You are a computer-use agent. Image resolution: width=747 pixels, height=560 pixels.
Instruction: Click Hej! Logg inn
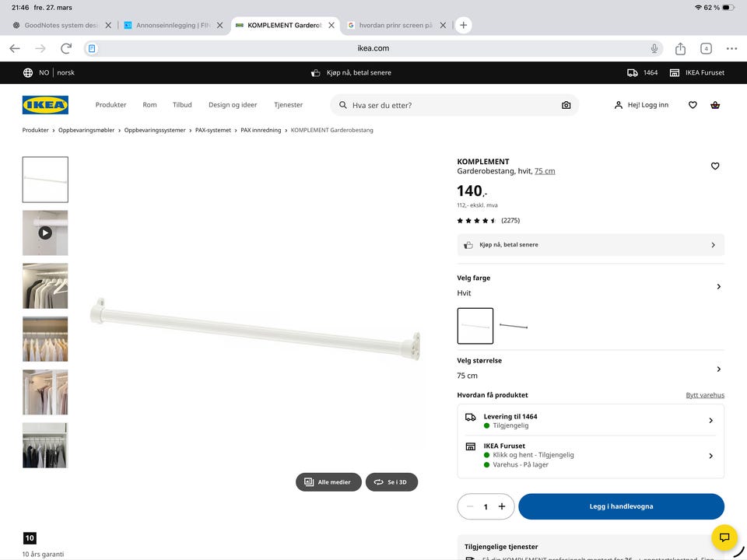tap(641, 105)
